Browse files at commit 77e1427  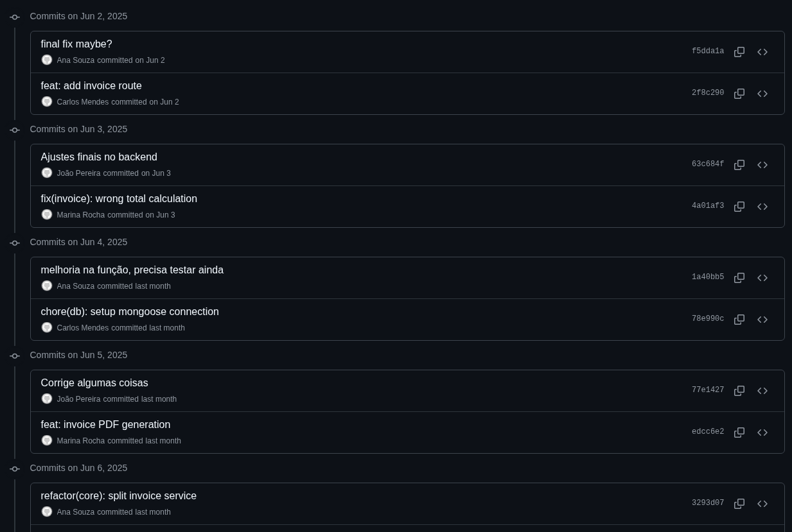pos(762,391)
